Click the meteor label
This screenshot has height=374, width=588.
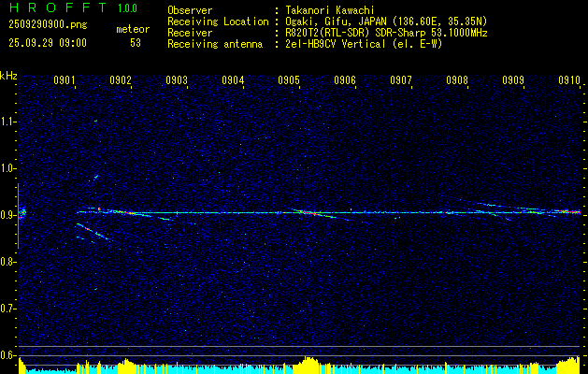[x=133, y=29]
